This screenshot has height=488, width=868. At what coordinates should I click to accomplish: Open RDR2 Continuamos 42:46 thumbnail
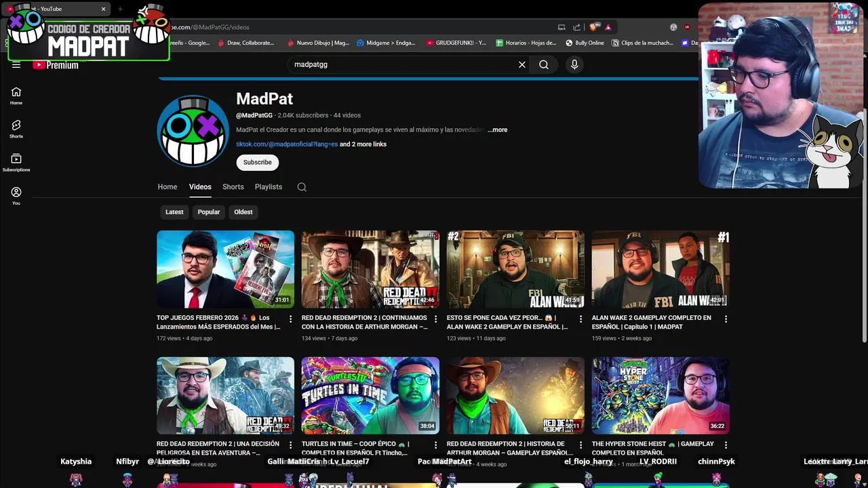pyautogui.click(x=370, y=269)
